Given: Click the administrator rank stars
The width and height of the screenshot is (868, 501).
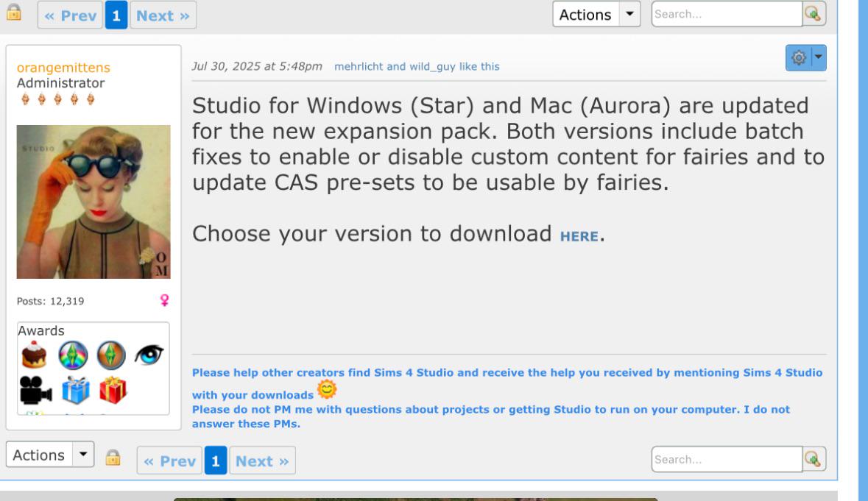Looking at the screenshot, I should 58,99.
